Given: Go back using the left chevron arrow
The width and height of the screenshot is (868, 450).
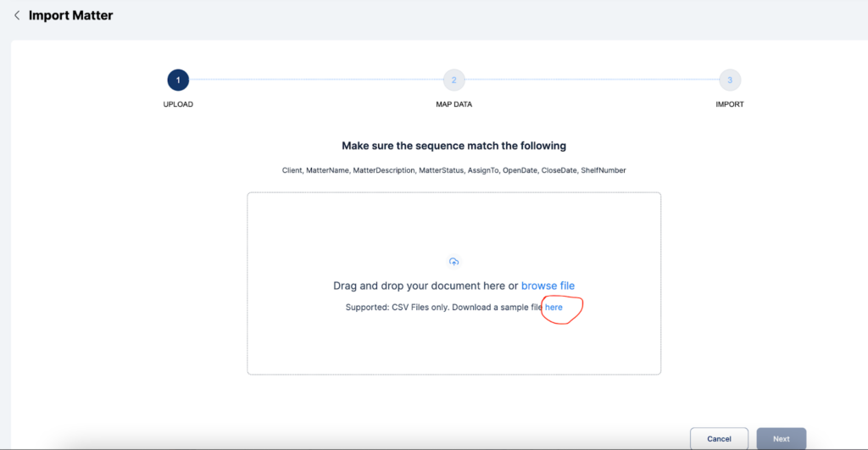Looking at the screenshot, I should pyautogui.click(x=16, y=15).
